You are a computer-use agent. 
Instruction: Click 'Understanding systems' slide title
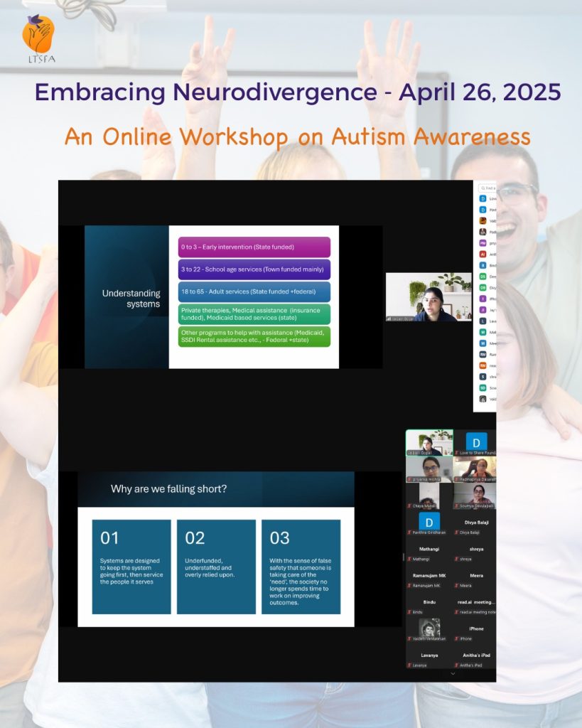click(x=131, y=299)
